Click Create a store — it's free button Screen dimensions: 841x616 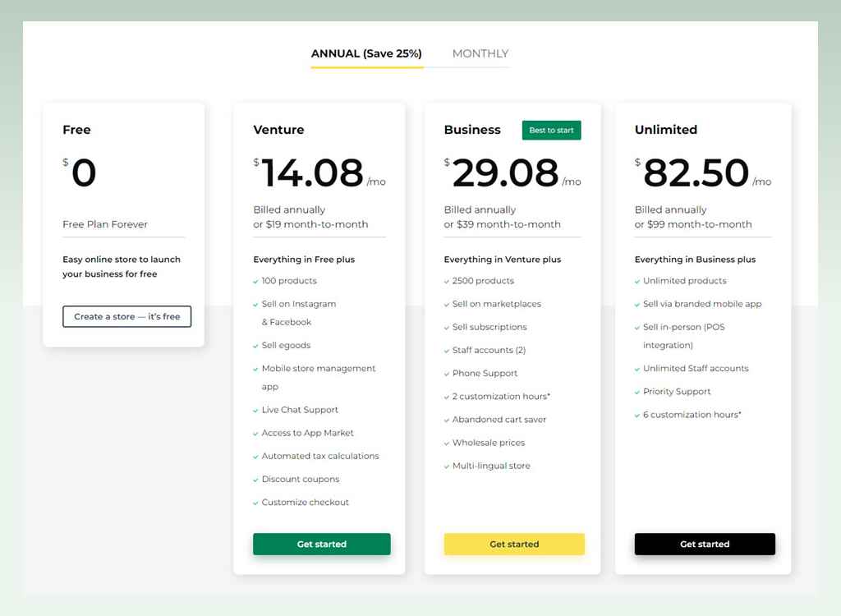click(x=126, y=316)
